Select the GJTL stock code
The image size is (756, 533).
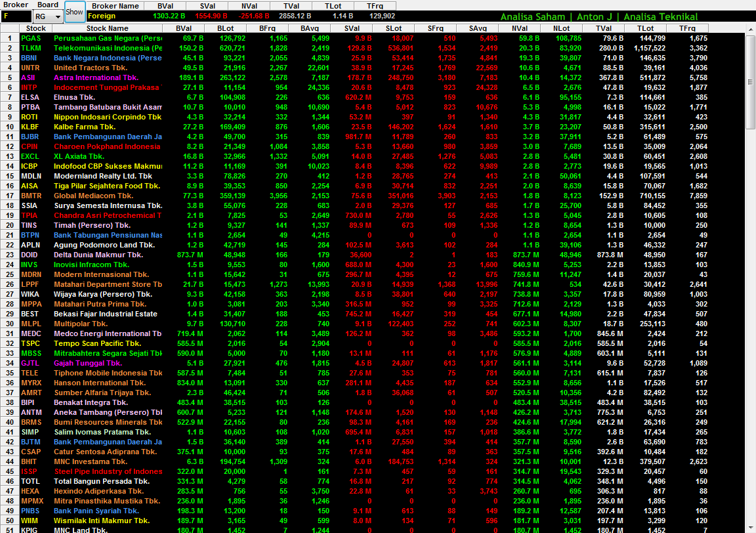pyautogui.click(x=30, y=363)
